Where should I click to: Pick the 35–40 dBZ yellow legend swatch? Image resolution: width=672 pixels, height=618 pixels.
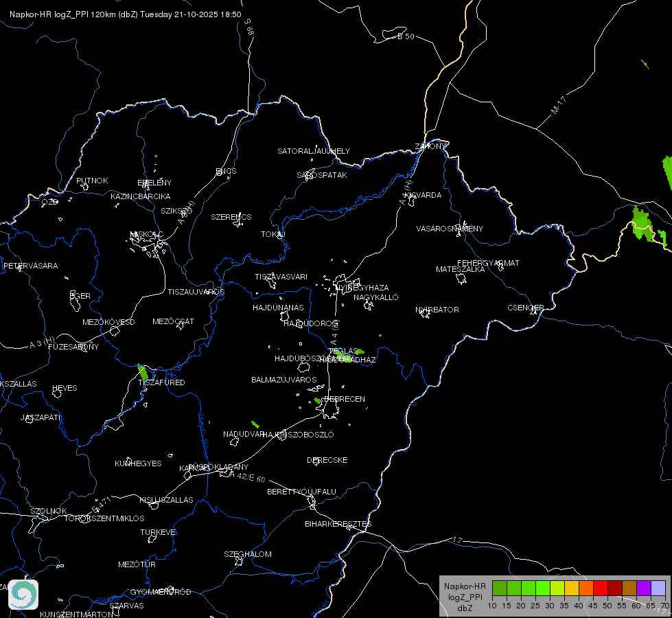(572, 588)
